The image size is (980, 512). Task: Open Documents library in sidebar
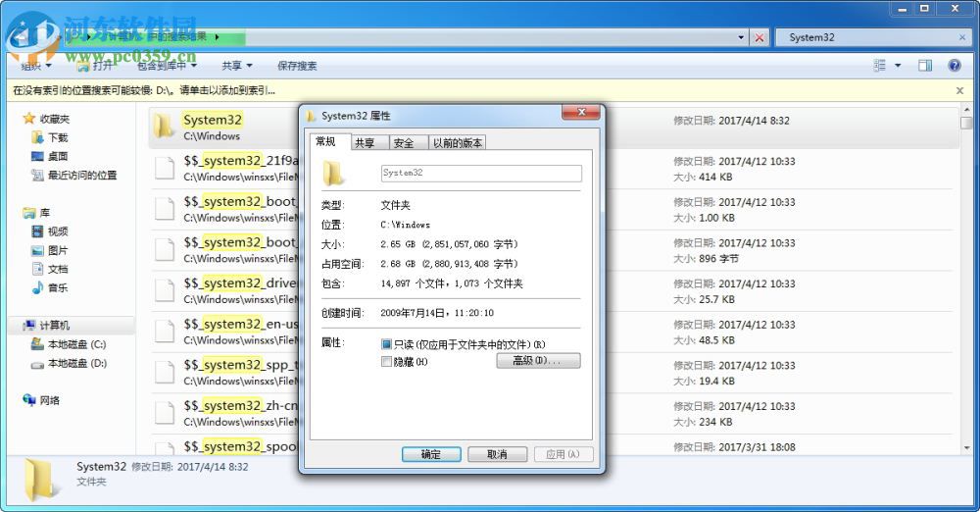pos(49,269)
